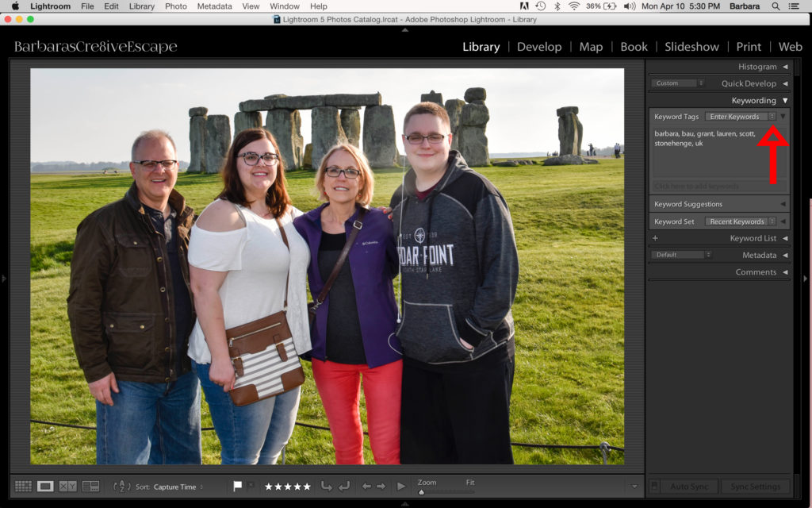This screenshot has height=508, width=812.
Task: Go to the next photo arrow
Action: [x=380, y=487]
